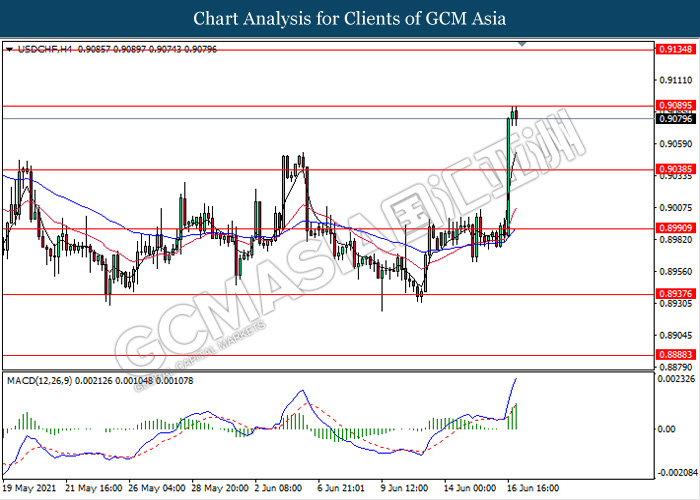Select the 0.89376 support price tag
This screenshot has width=700, height=500.
tap(672, 293)
